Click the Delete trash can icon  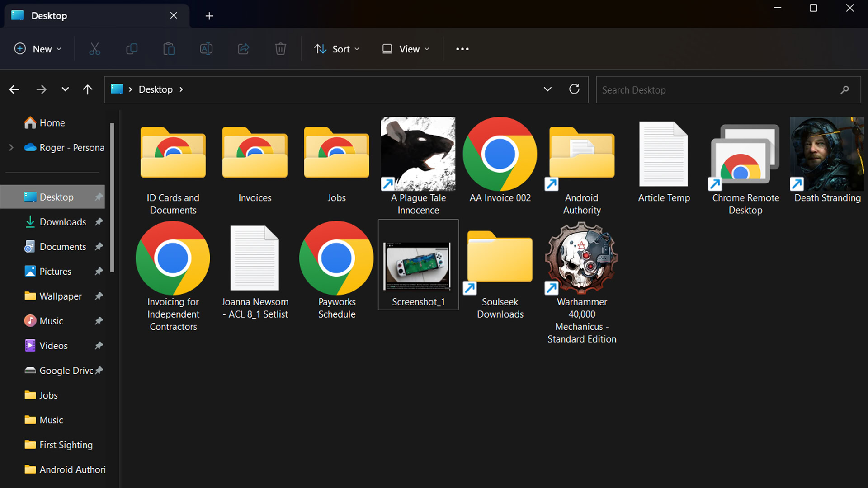pos(280,49)
